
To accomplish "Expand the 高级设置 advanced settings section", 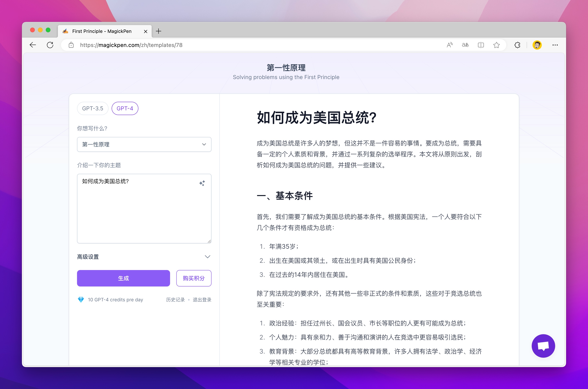I will click(144, 257).
